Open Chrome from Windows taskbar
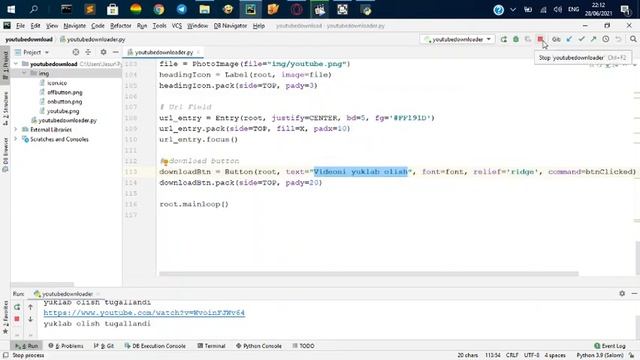This screenshot has width=640, height=360. click(159, 9)
